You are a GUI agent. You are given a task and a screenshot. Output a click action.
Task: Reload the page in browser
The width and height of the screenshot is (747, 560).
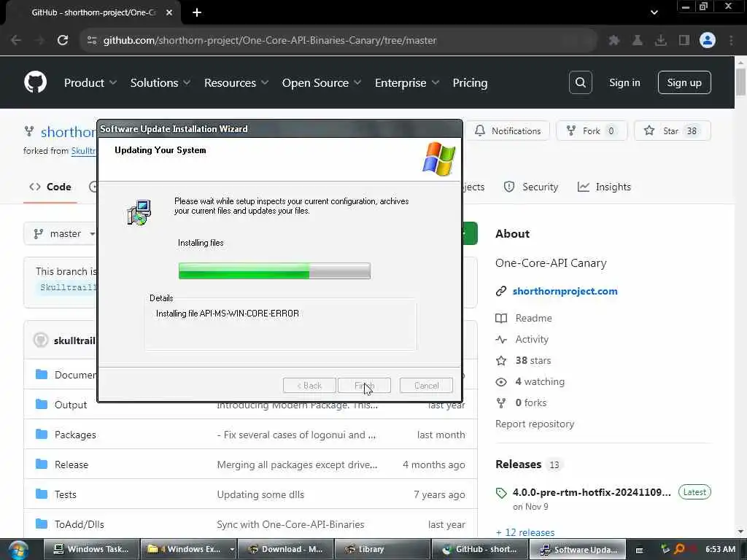[63, 40]
